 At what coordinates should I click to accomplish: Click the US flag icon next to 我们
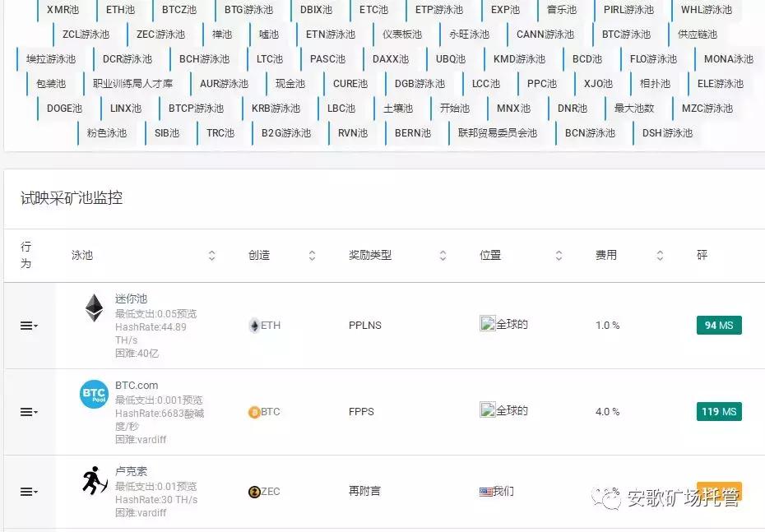coord(484,491)
